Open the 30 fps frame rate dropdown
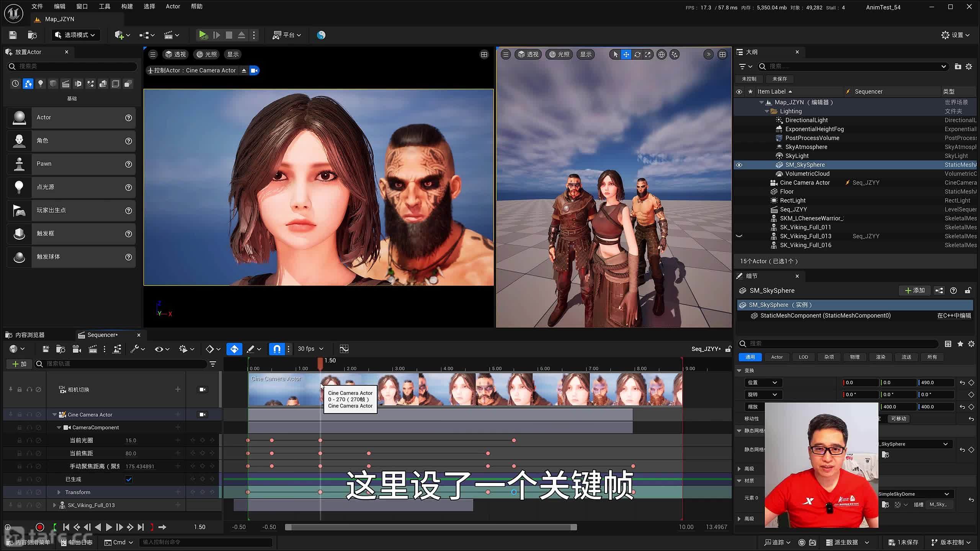 (x=310, y=349)
